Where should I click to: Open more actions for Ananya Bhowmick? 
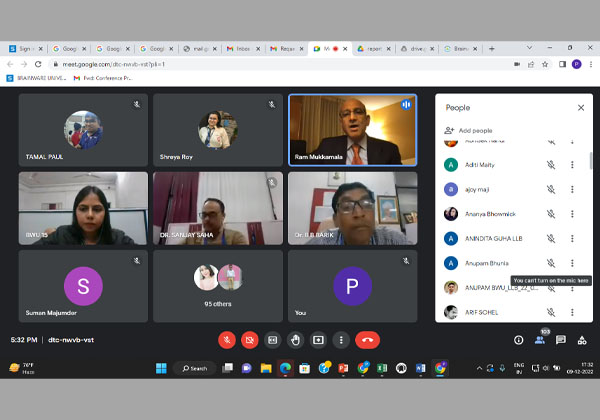coord(572,213)
